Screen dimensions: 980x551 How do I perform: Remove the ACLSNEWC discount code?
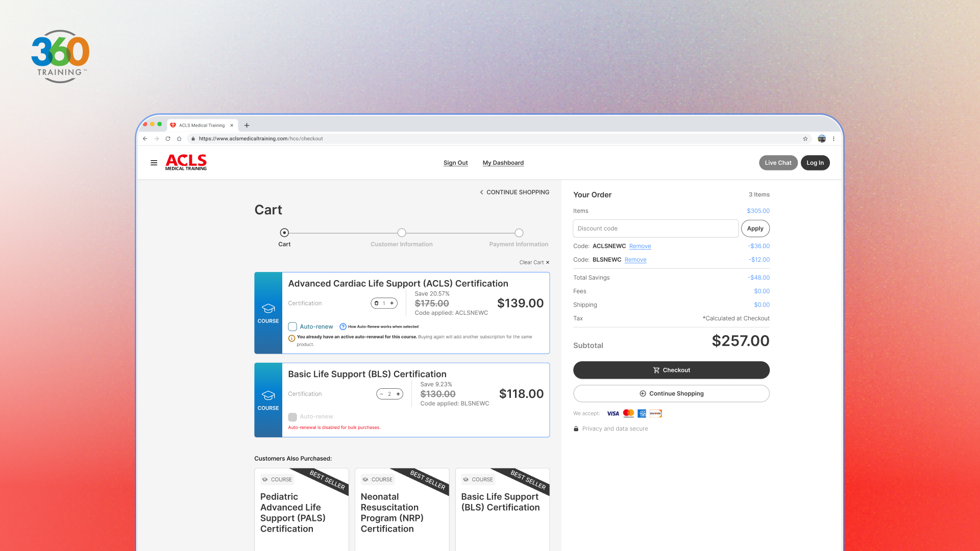[x=640, y=246]
